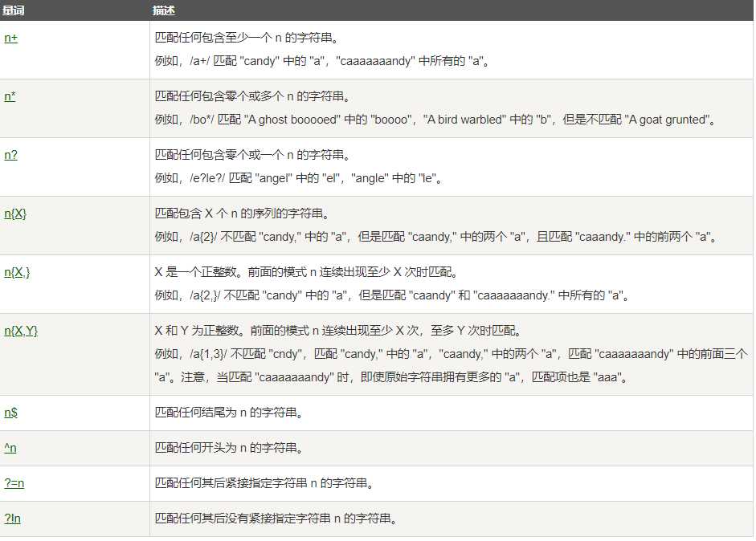The image size is (756, 541).
Task: Open the ?=n quantifier link
Action: pyautogui.click(x=14, y=483)
